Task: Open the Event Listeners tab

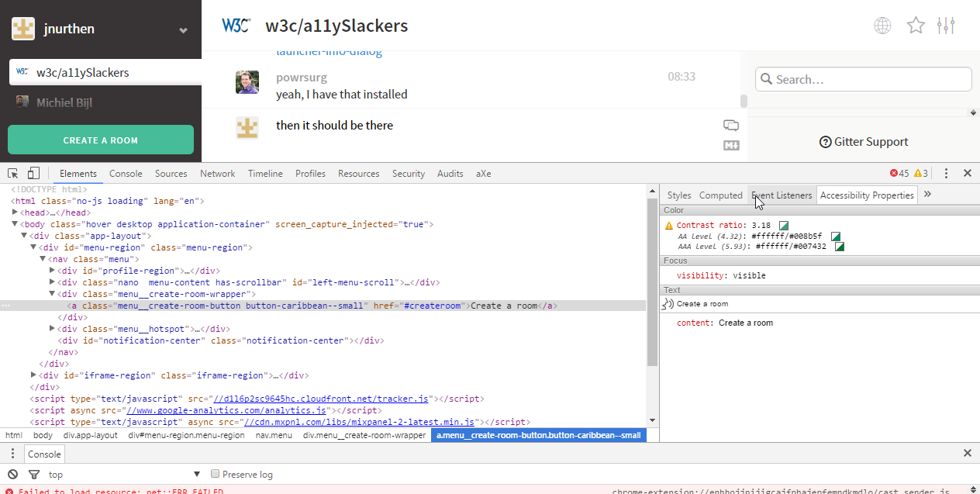Action: click(782, 195)
